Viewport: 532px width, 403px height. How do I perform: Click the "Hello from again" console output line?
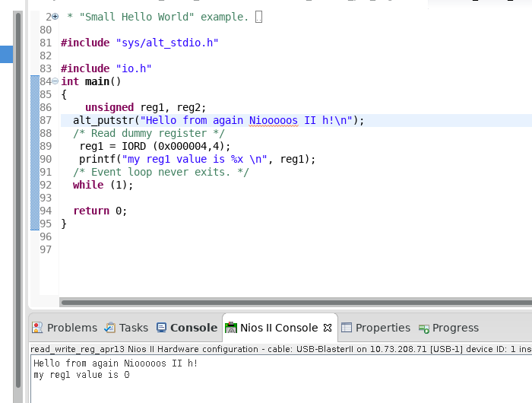coord(115,363)
